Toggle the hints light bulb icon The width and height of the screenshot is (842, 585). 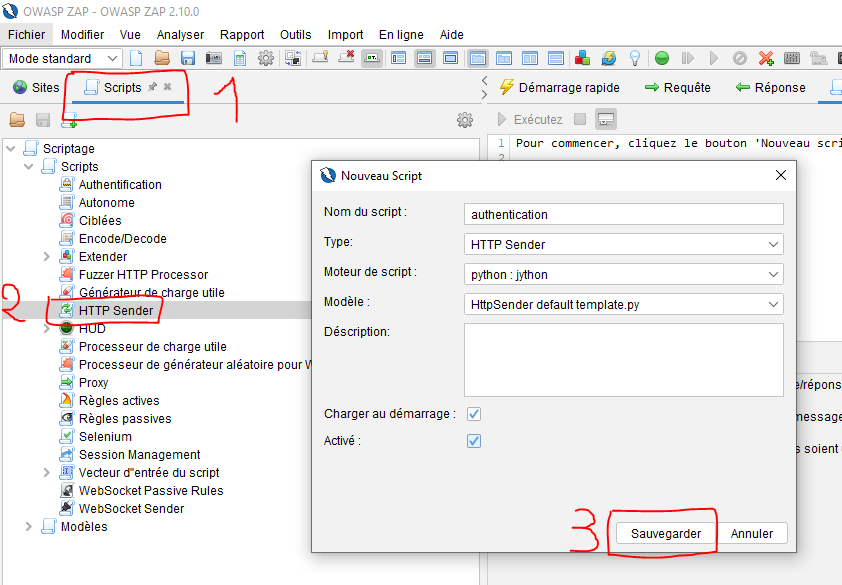pyautogui.click(x=635, y=58)
